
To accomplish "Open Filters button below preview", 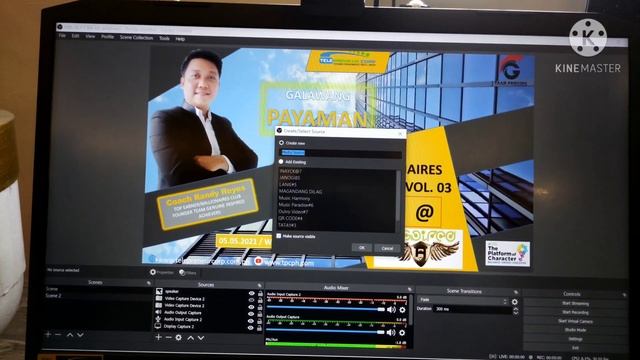I will [x=188, y=273].
